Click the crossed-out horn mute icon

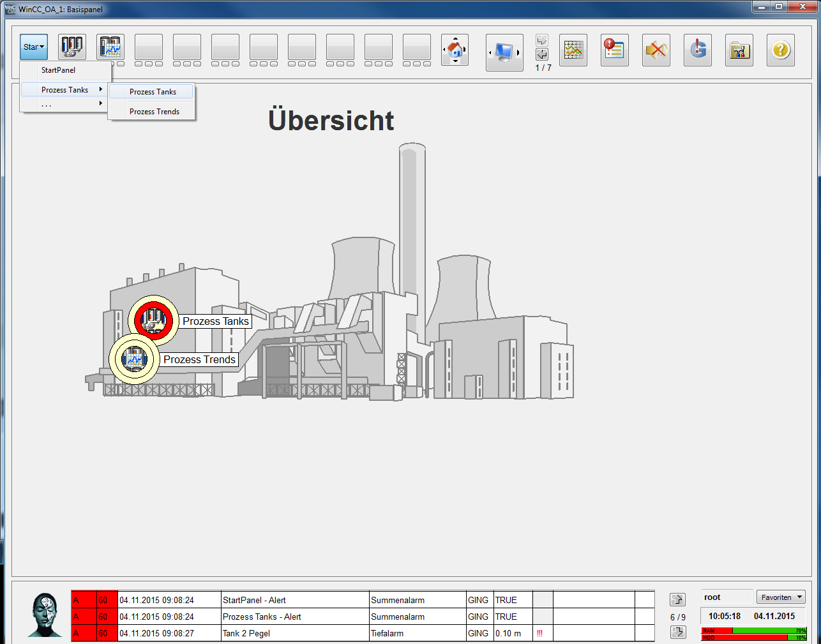coord(656,50)
